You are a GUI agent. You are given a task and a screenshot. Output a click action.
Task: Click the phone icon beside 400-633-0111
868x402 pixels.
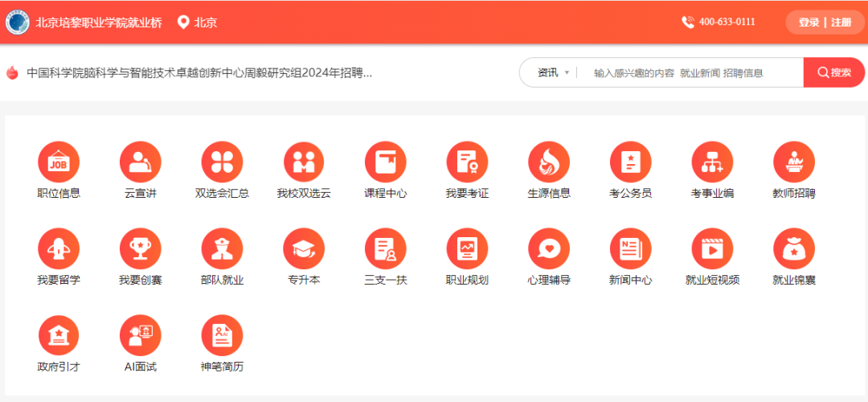point(688,23)
